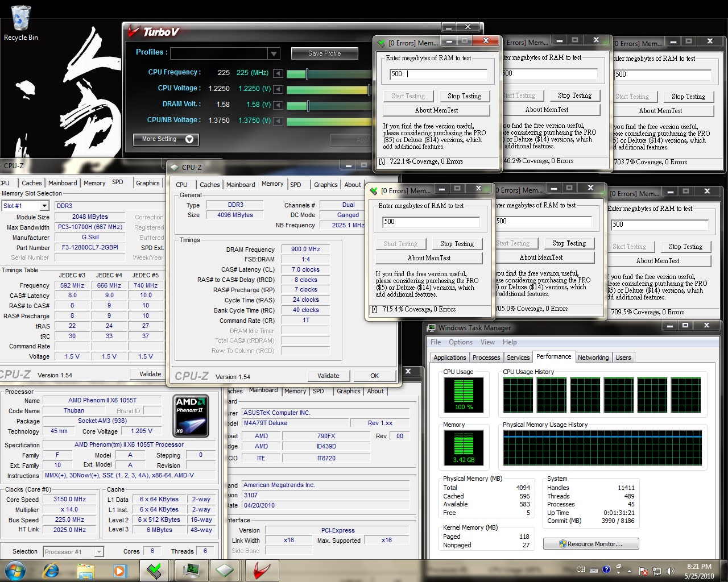Click the CPU/NB Voltage decrease arrow in TurboV
728x582 pixels.
(278, 121)
